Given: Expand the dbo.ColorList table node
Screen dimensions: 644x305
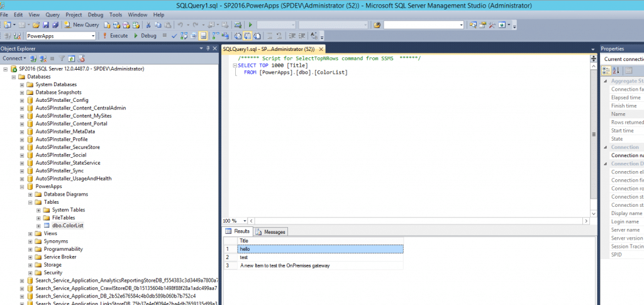Looking at the screenshot, I should tap(38, 225).
